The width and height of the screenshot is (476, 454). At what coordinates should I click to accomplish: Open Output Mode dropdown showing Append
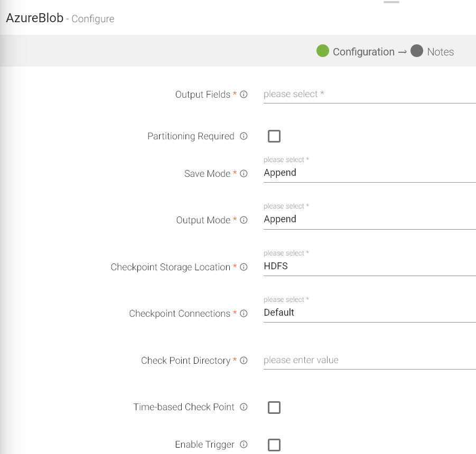coord(369,220)
